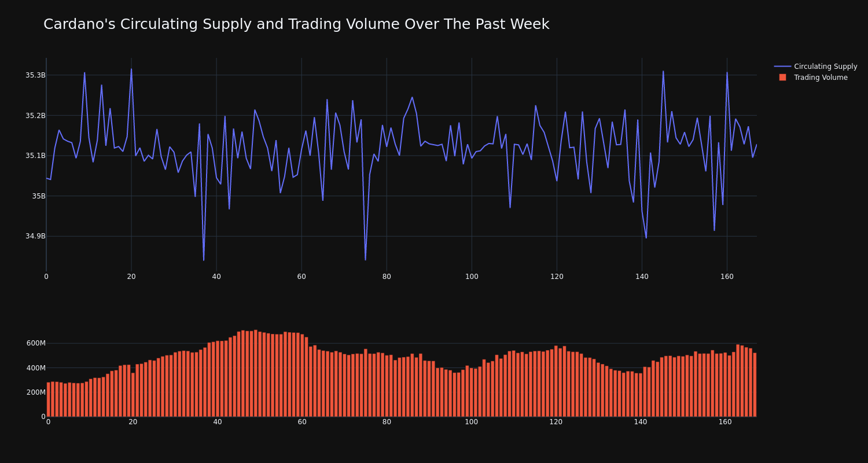868x463 pixels.
Task: Select the 35.2B y-axis label
Action: [x=35, y=116]
